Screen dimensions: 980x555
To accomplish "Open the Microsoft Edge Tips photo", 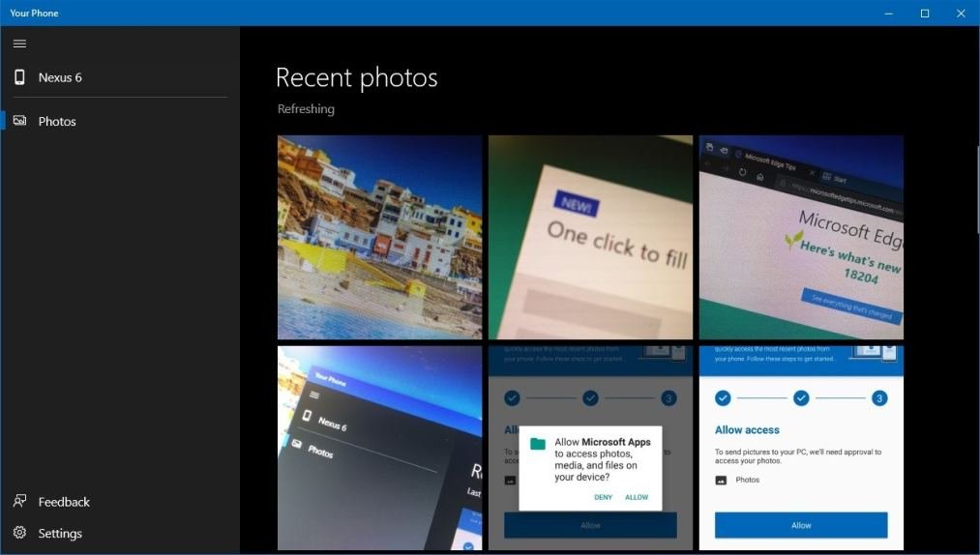I will 801,237.
